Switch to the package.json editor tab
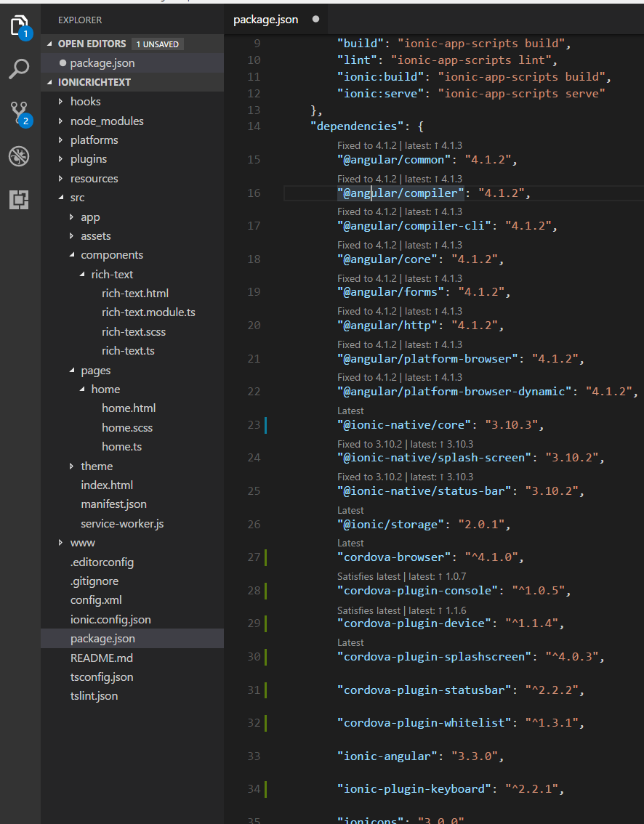This screenshot has height=824, width=644. pyautogui.click(x=265, y=20)
